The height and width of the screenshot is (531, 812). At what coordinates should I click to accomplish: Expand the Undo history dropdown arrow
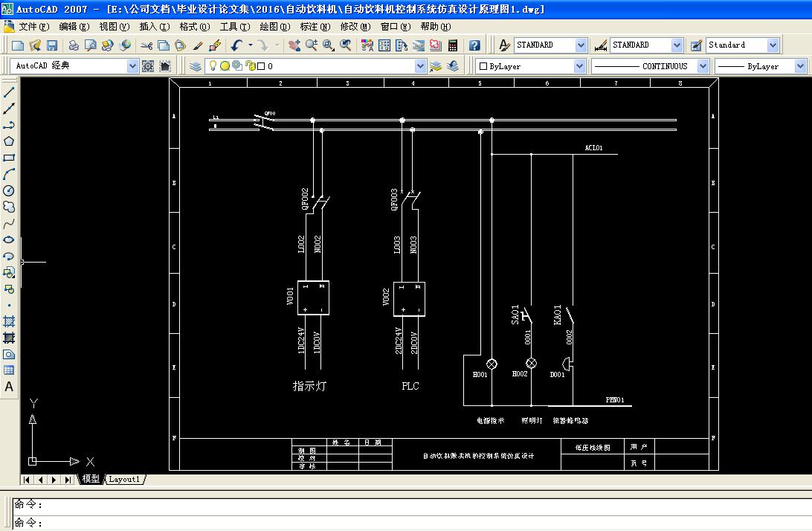pyautogui.click(x=250, y=45)
